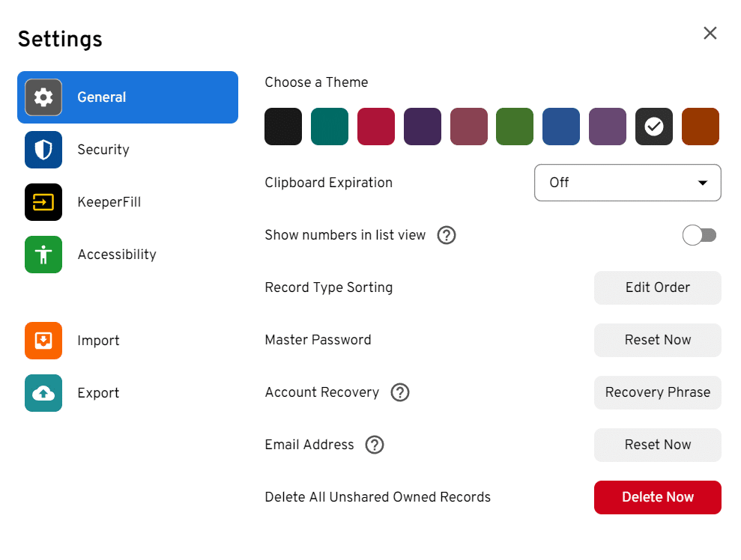This screenshot has width=741, height=560.
Task: Pick the dark purple theme swatch
Action: (422, 127)
